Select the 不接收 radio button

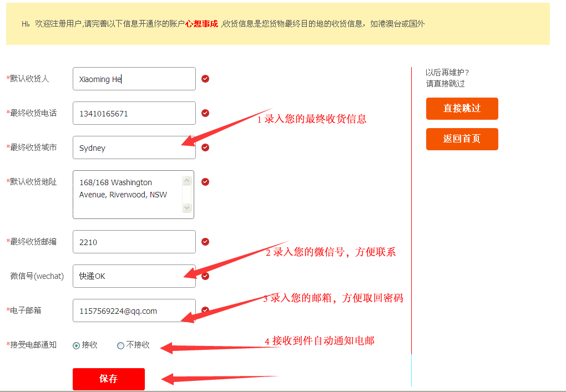click(120, 345)
